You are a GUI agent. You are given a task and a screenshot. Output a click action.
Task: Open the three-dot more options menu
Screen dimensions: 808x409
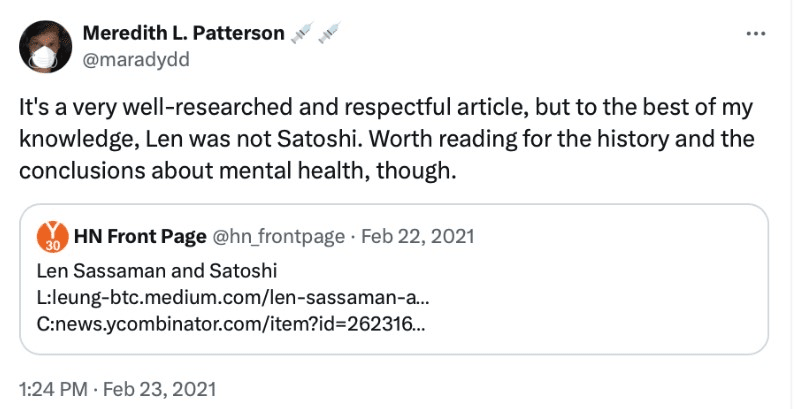[757, 34]
